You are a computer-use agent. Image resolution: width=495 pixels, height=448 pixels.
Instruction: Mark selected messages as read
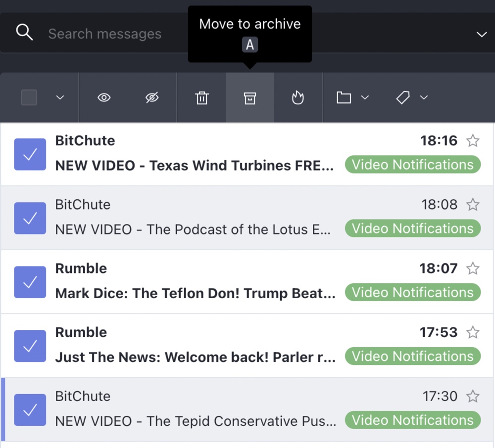coord(104,97)
